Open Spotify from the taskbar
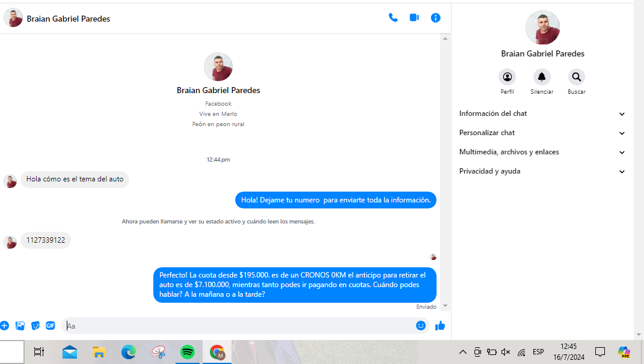The width and height of the screenshot is (644, 364). 188,352
